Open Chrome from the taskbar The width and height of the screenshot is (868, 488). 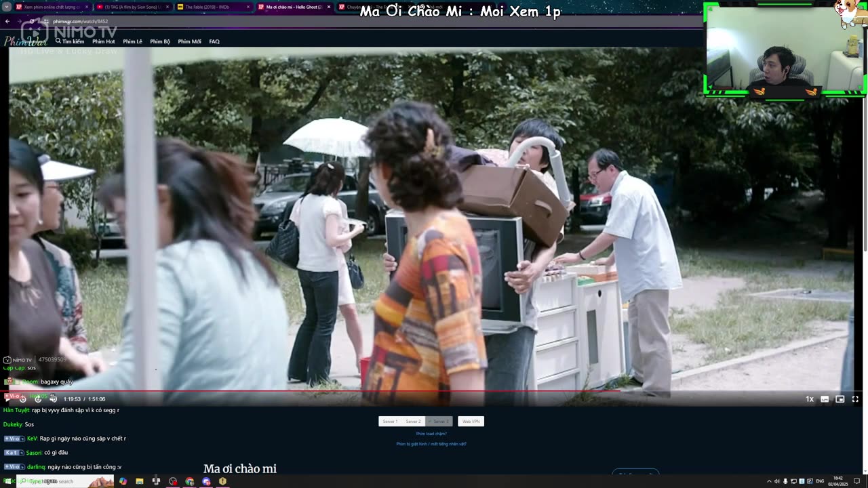[x=189, y=481]
